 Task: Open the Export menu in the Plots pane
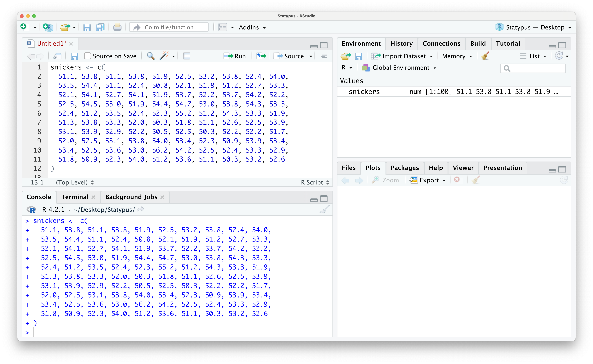point(427,180)
